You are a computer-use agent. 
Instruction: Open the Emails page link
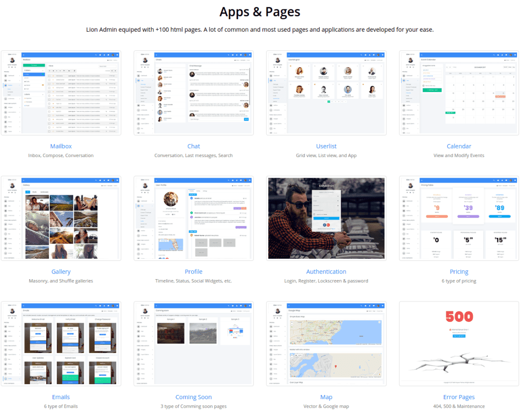pos(61,397)
